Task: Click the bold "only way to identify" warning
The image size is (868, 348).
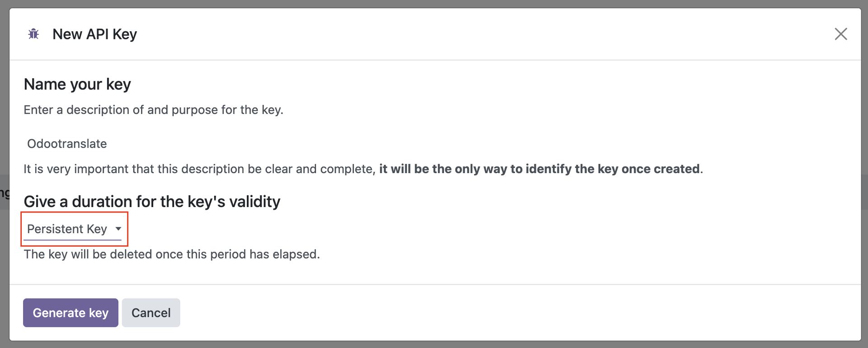Action: point(540,169)
